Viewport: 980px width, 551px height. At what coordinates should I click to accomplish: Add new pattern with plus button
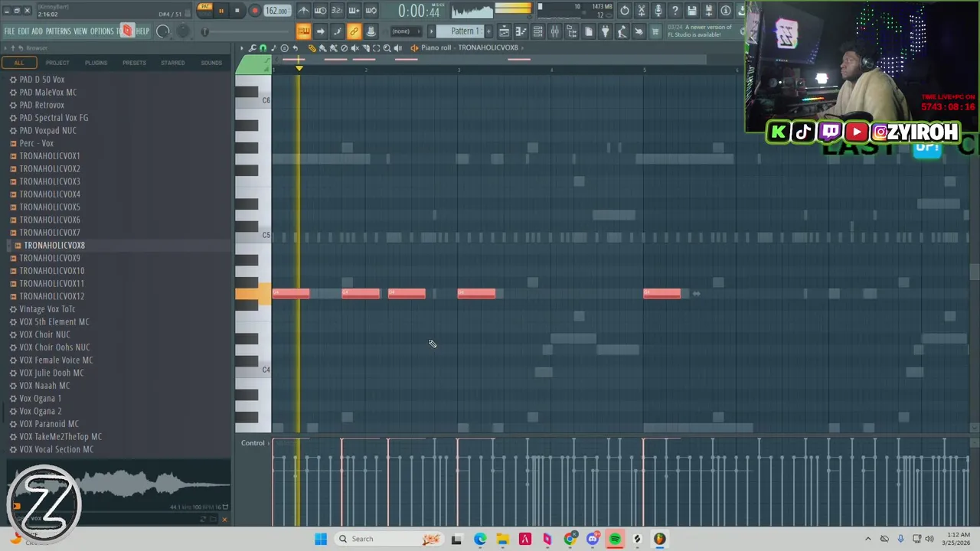(488, 31)
